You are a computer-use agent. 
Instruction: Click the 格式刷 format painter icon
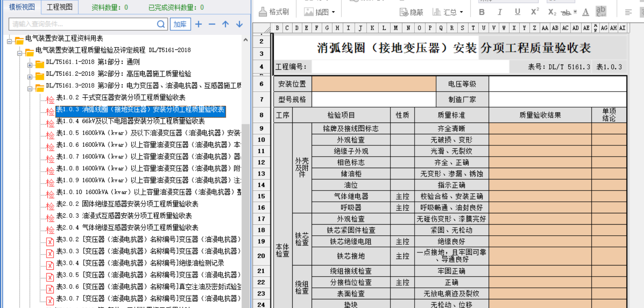click(263, 12)
